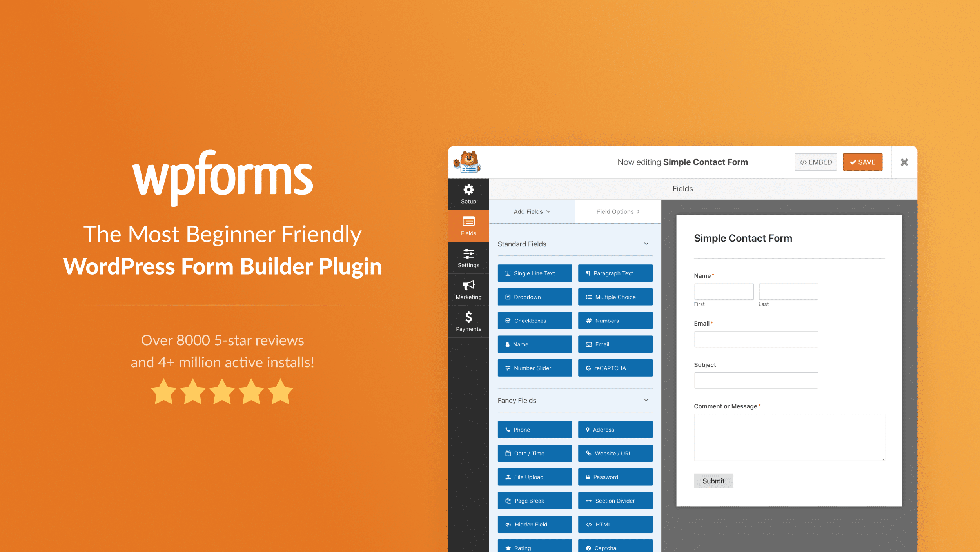This screenshot has width=980, height=552.
Task: Click the Marketing panel icon in sidebar
Action: point(468,289)
